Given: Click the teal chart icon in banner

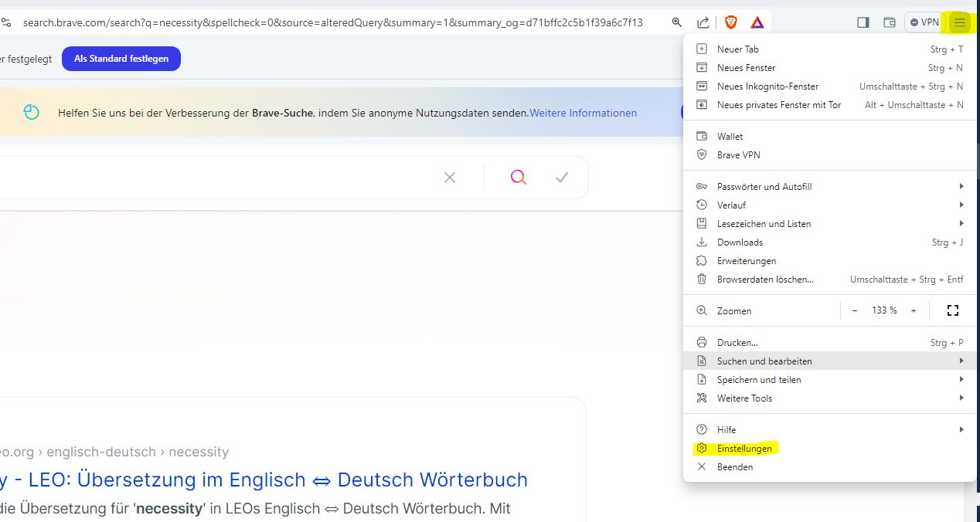Looking at the screenshot, I should point(31,113).
